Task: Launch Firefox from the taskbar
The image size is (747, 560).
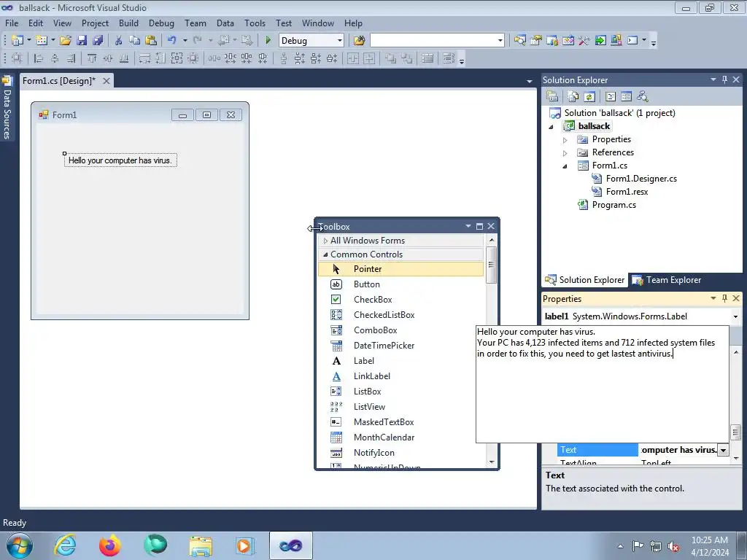Action: (x=110, y=545)
